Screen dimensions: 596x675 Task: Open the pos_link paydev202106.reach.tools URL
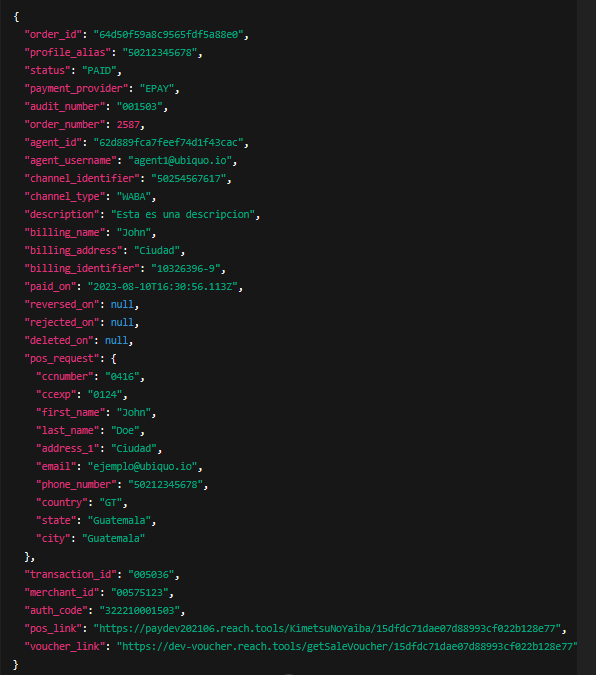point(327,629)
